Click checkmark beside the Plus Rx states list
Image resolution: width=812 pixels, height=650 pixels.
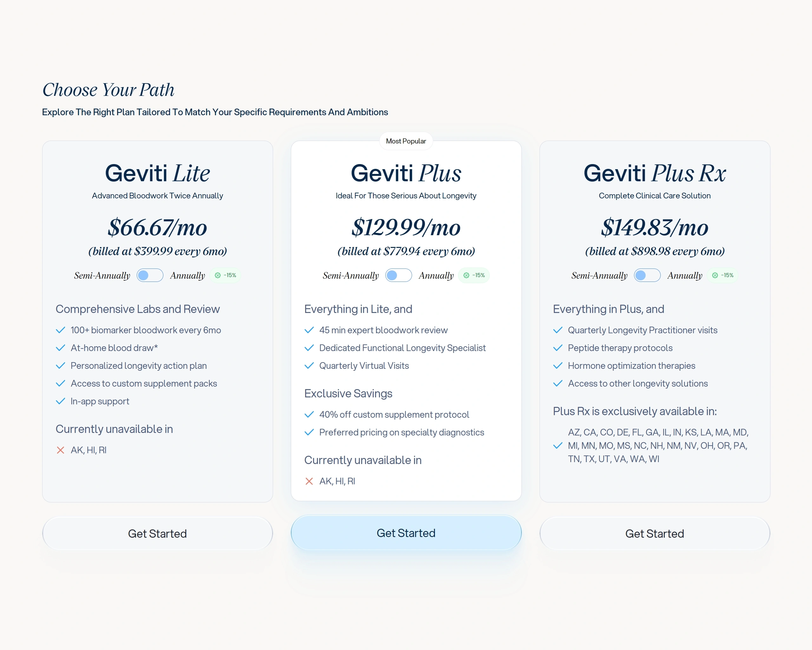557,446
